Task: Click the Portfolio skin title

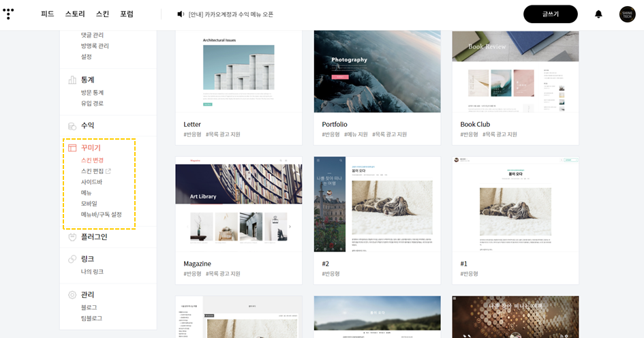Action: (335, 124)
